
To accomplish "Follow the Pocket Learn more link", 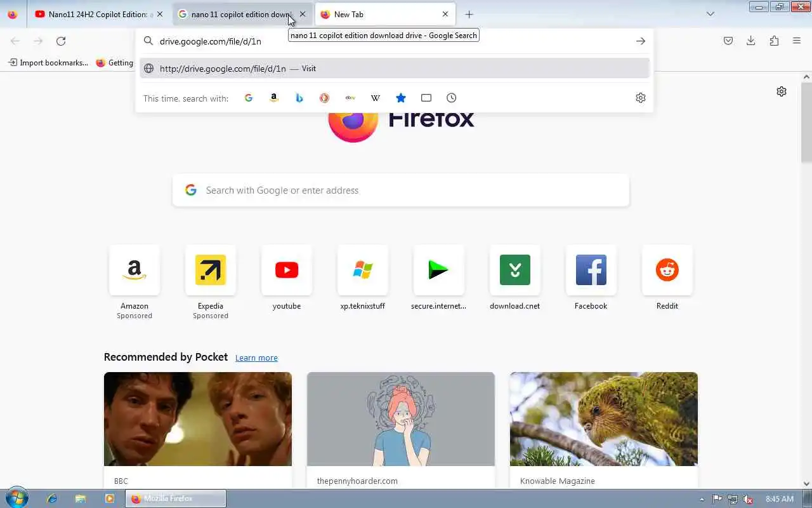I will click(256, 358).
